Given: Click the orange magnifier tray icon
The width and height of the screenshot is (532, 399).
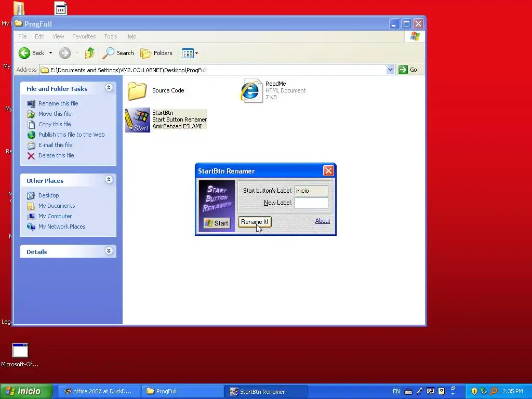Looking at the screenshot, I should [494, 391].
